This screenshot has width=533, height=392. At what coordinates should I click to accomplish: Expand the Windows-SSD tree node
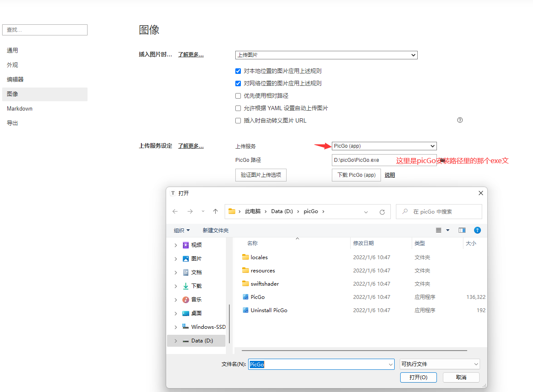pyautogui.click(x=176, y=327)
